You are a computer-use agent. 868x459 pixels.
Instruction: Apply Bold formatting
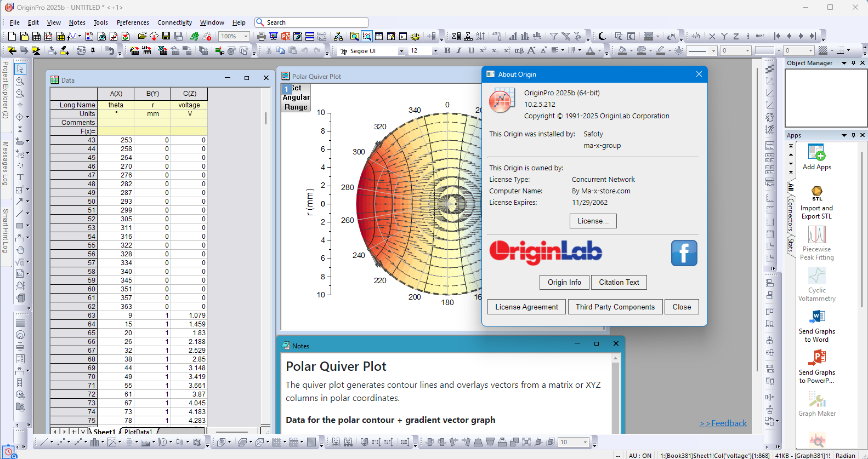(x=447, y=50)
